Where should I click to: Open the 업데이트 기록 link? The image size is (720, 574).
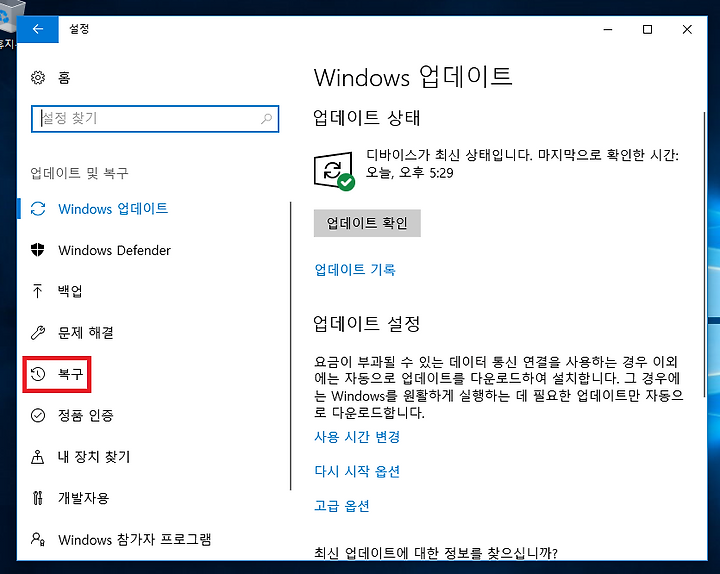[354, 270]
